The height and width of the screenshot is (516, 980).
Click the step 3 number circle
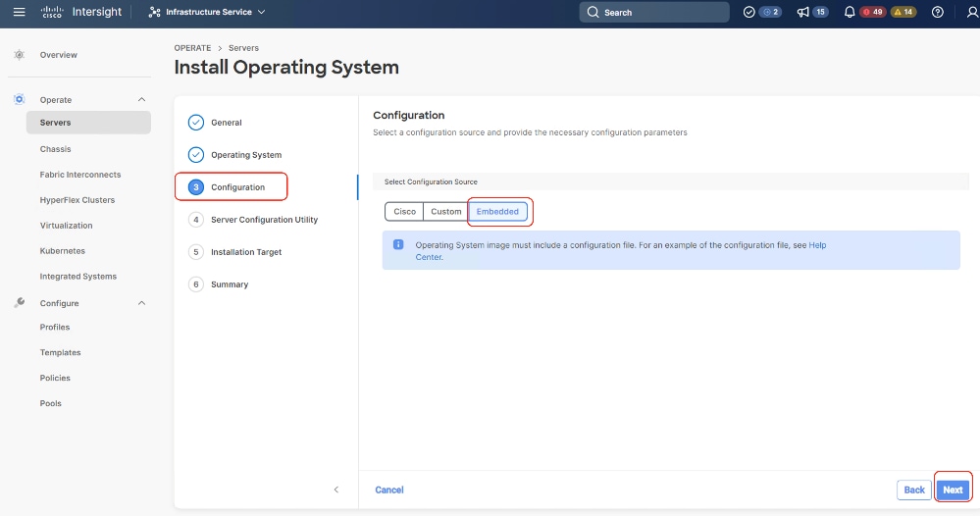[x=196, y=187]
